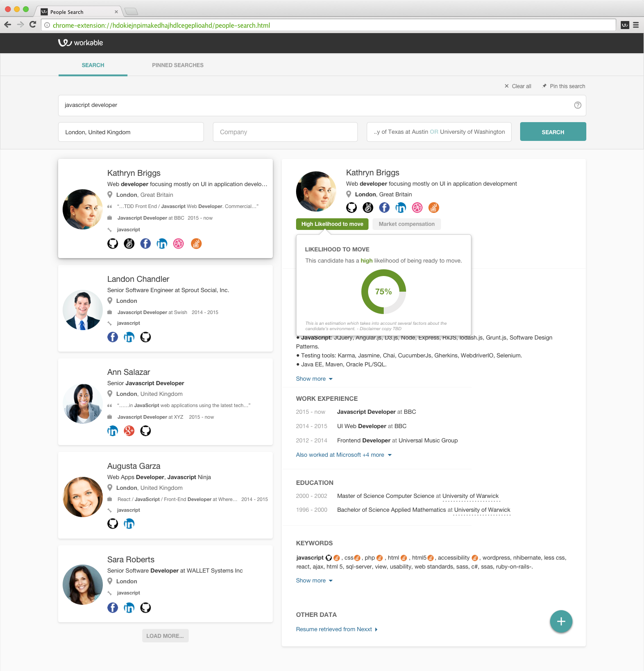Open the Workable extension icon in browser toolbar
Image resolution: width=644 pixels, height=671 pixels.
pyautogui.click(x=625, y=25)
